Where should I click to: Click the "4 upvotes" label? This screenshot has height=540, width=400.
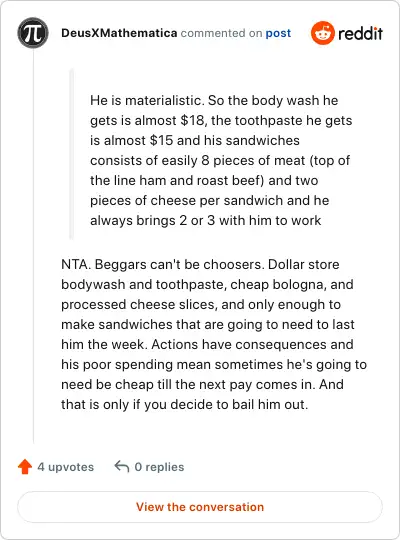tap(65, 467)
